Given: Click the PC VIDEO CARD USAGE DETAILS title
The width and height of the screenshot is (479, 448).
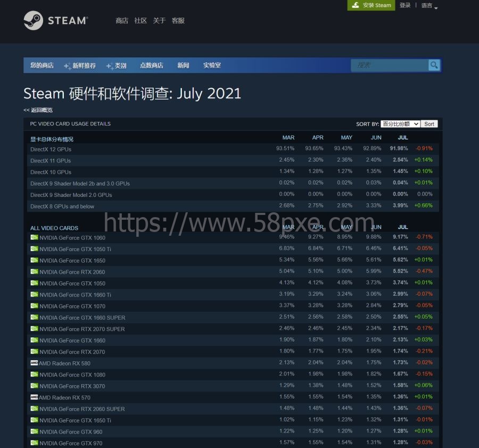Looking at the screenshot, I should [70, 123].
